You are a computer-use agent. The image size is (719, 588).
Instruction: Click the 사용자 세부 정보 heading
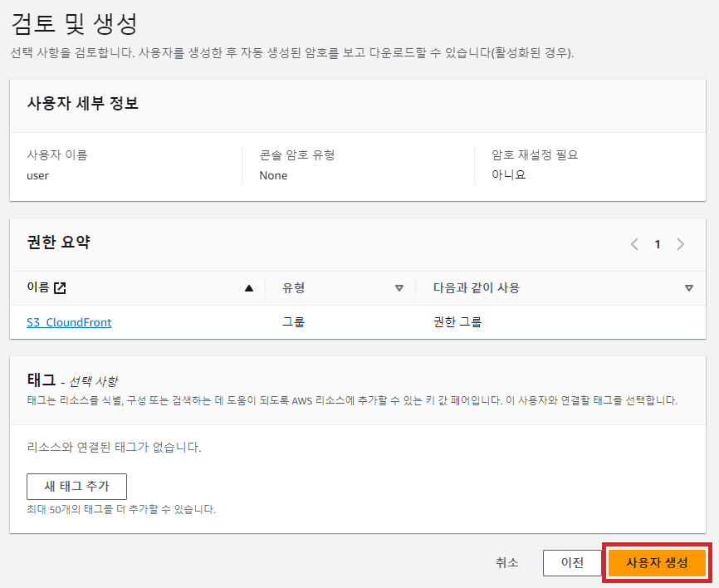pos(82,103)
